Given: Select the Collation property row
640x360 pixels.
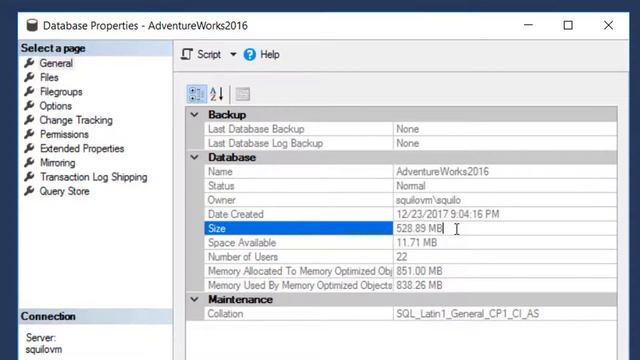Looking at the screenshot, I should coord(410,313).
